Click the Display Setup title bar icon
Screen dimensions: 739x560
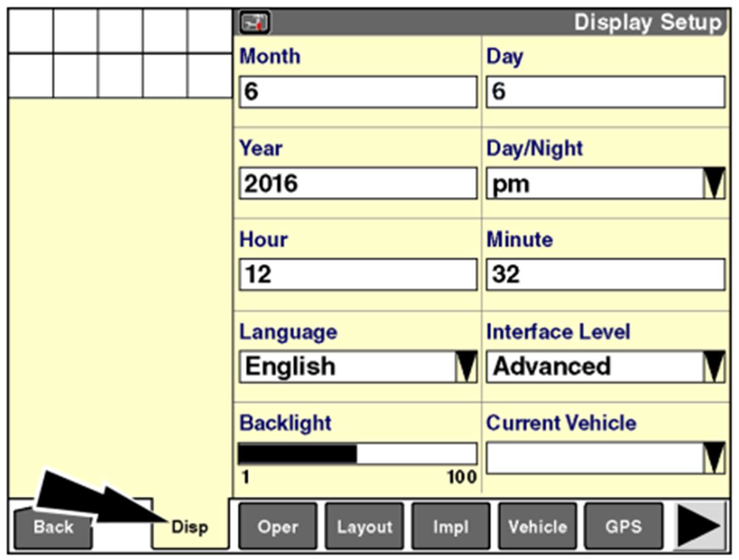pos(255,23)
